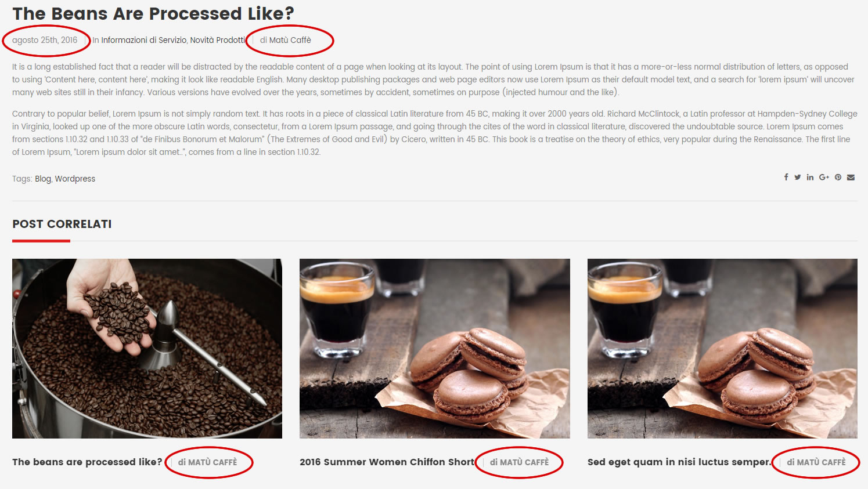This screenshot has width=868, height=489.
Task: Open the right espresso and macarons thumbnail
Action: [x=722, y=349]
